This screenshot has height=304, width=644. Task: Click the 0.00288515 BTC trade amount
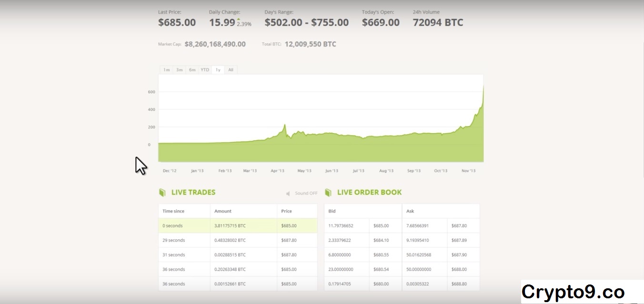coord(230,255)
